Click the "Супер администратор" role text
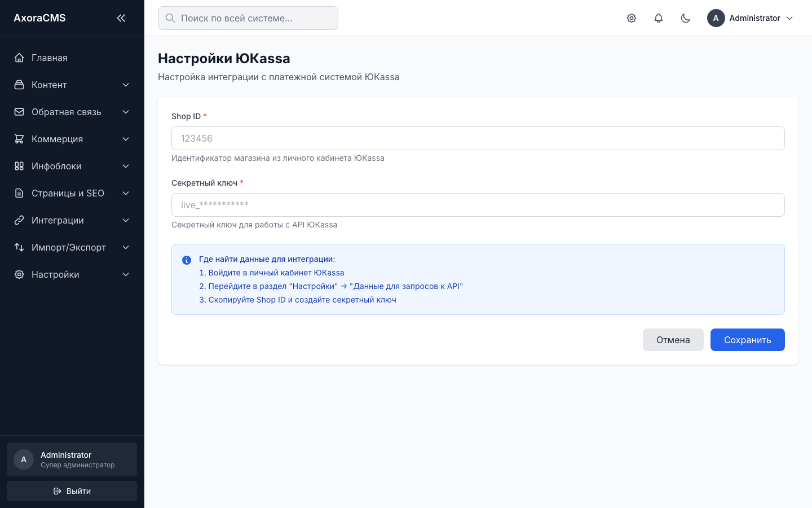This screenshot has width=812, height=508. 78,465
